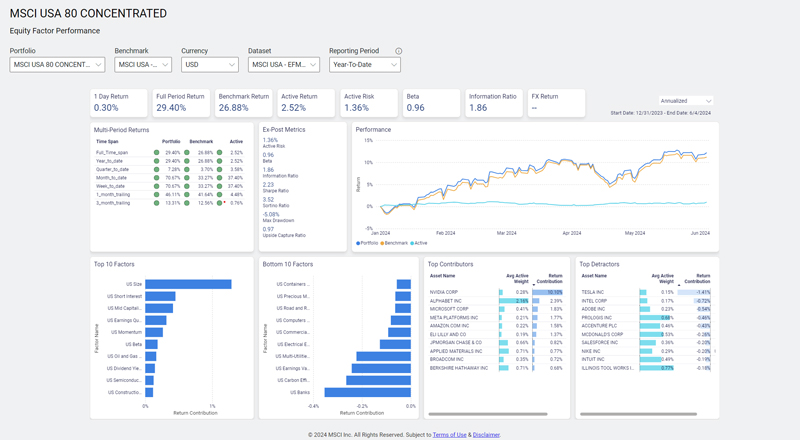
Task: Select the ACCENTURE PLC detractor row
Action: 646,326
